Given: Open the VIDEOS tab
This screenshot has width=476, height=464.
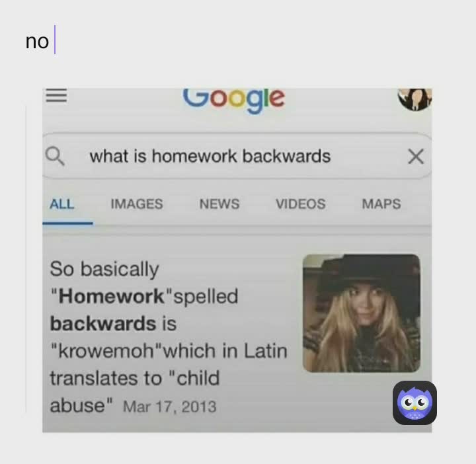Looking at the screenshot, I should coord(301,204).
